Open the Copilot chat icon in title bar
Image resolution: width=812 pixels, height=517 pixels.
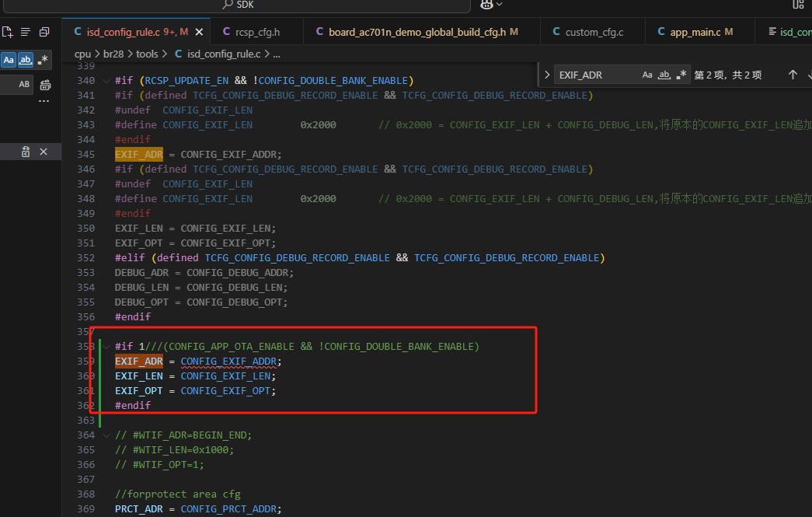pyautogui.click(x=486, y=5)
